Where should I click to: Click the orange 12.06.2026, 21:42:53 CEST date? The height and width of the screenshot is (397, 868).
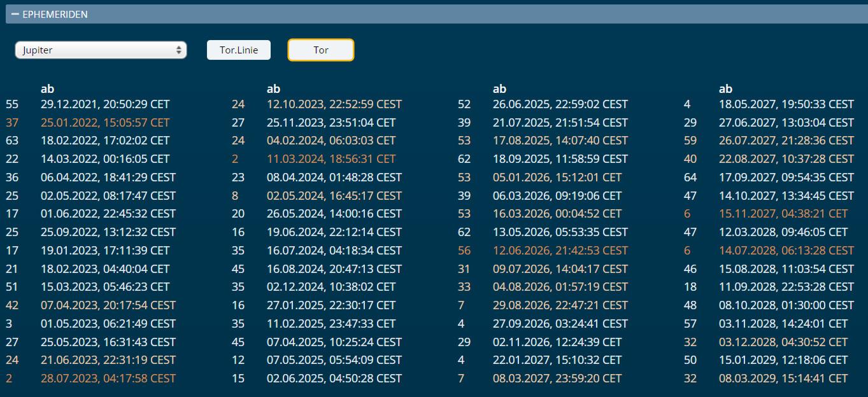click(x=560, y=251)
